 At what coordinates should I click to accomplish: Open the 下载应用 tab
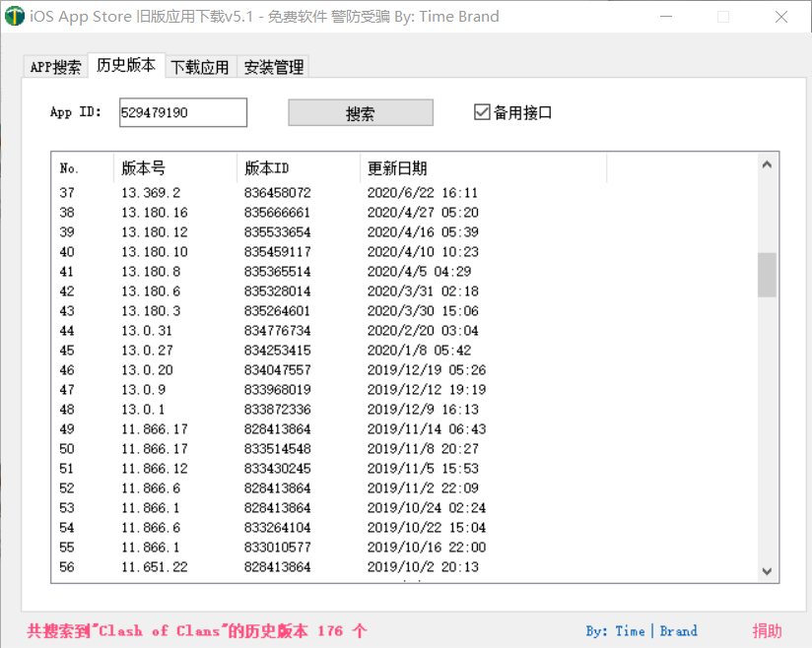tap(200, 67)
